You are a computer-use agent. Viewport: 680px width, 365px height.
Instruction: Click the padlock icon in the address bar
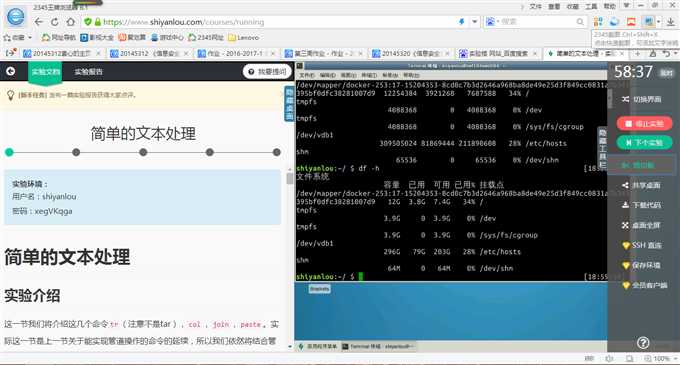coord(98,22)
